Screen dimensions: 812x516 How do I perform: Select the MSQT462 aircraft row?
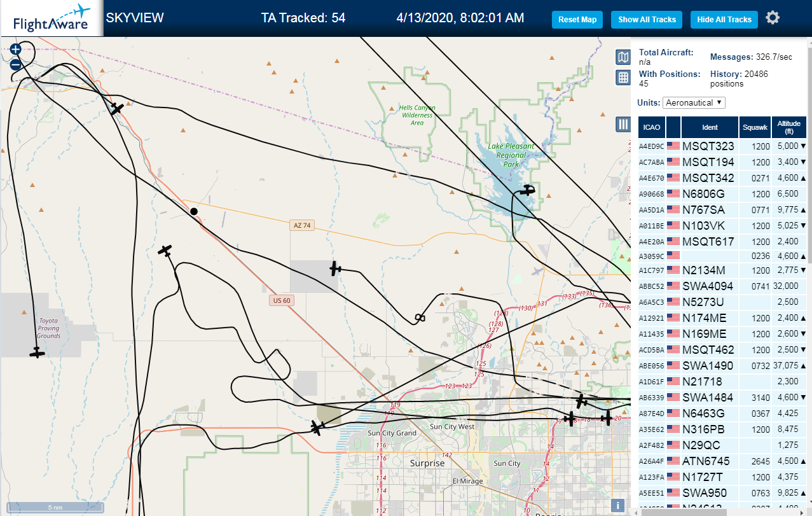[x=723, y=349]
